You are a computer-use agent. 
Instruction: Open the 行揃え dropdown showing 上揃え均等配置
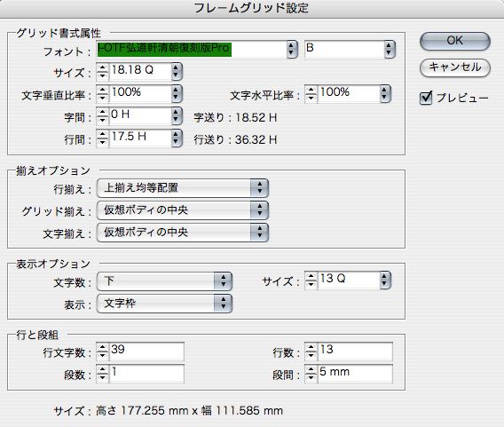click(183, 188)
